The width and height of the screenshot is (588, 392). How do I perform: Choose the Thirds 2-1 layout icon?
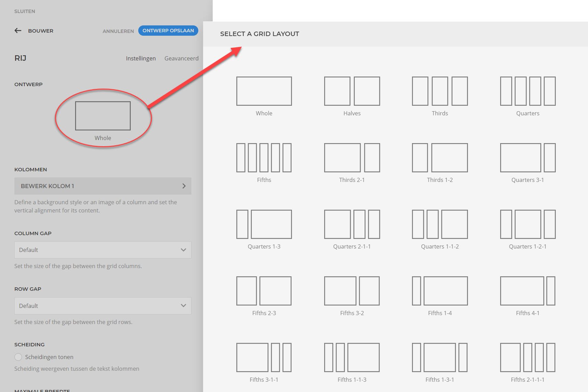352,158
